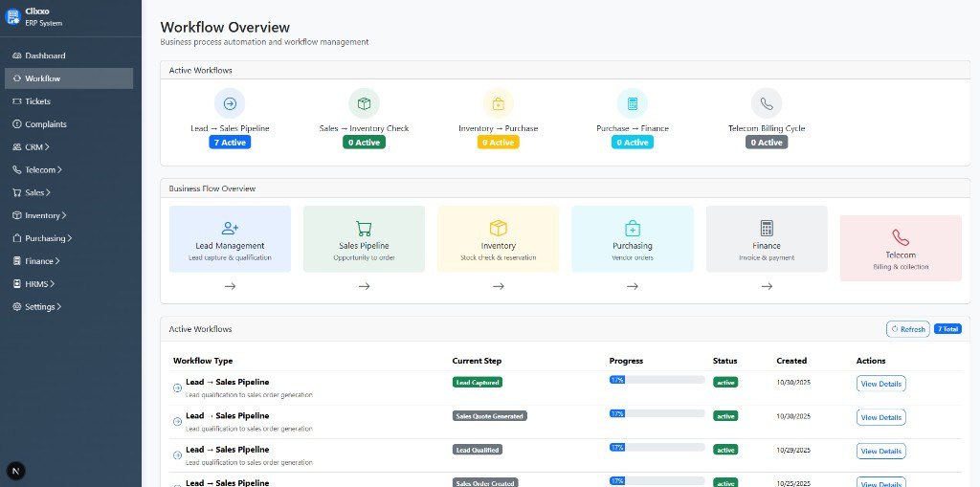Click the Workflow Type column header

[203, 361]
